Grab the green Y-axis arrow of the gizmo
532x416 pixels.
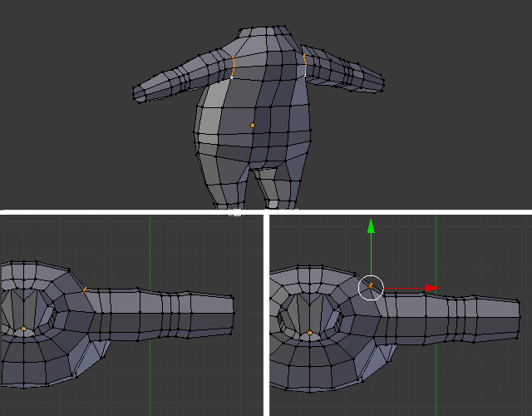pyautogui.click(x=371, y=226)
